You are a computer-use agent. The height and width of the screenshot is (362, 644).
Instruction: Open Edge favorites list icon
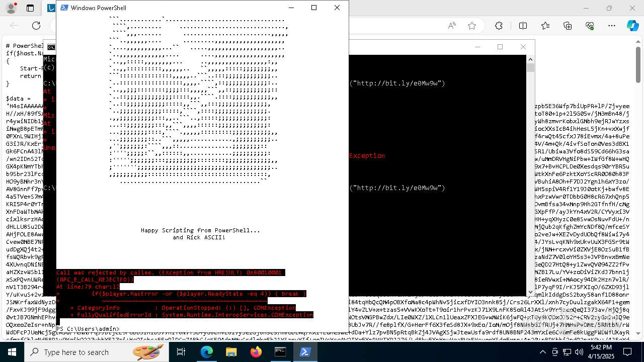click(545, 26)
